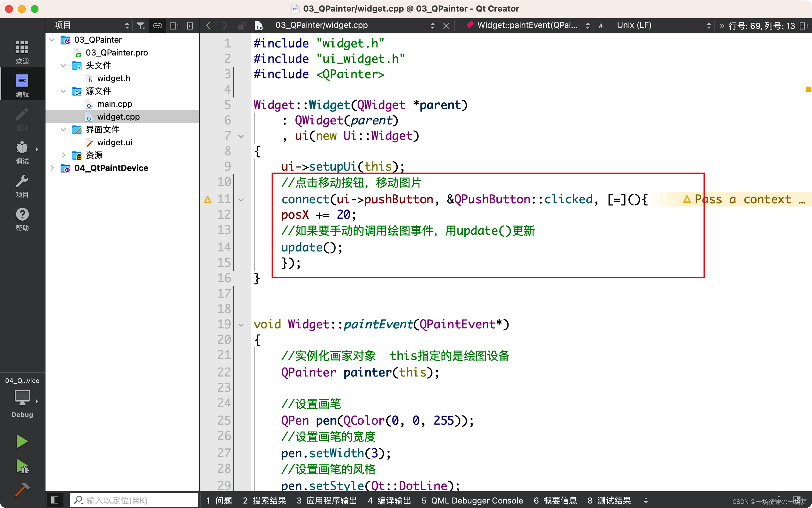
Task: Open Design (设计) mode
Action: click(x=22, y=119)
